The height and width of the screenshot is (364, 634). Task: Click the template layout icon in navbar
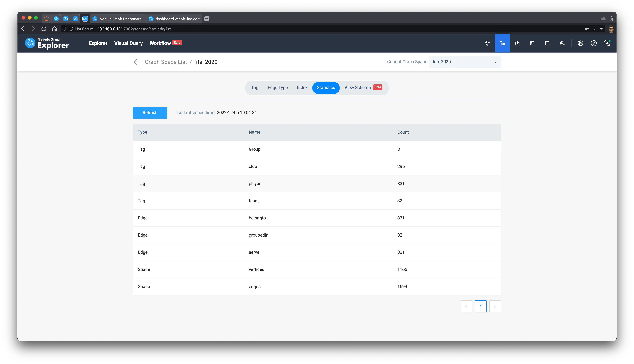coord(547,43)
